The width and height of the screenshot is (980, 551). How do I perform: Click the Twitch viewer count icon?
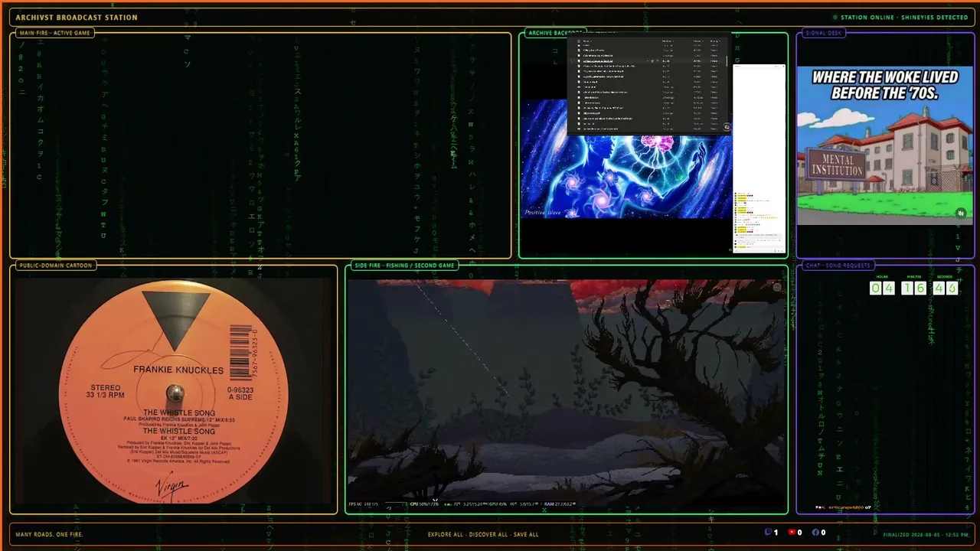coord(768,533)
